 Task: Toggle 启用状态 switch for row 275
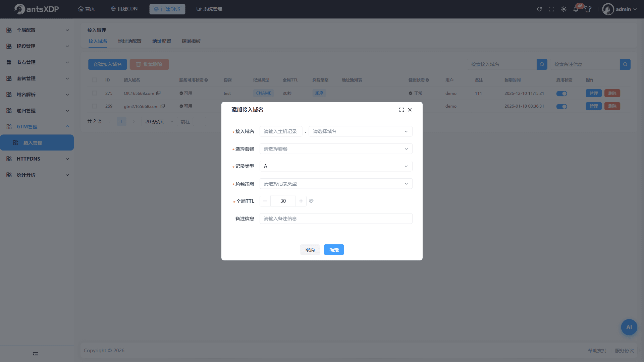click(561, 94)
